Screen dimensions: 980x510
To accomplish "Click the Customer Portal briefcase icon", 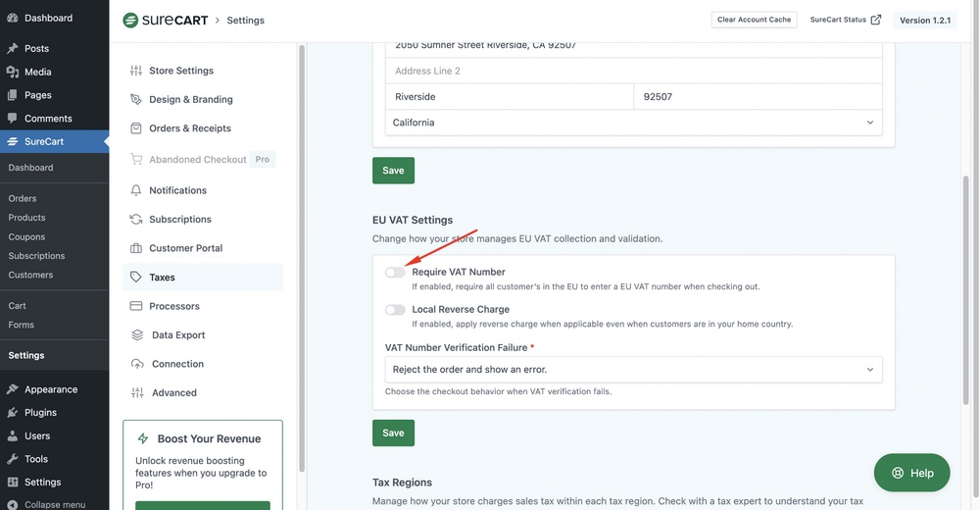I will (x=135, y=248).
